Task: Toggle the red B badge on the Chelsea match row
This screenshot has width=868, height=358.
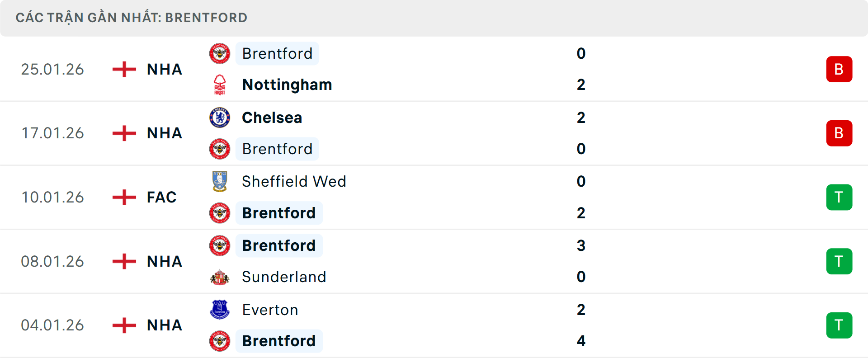Action: tap(839, 133)
